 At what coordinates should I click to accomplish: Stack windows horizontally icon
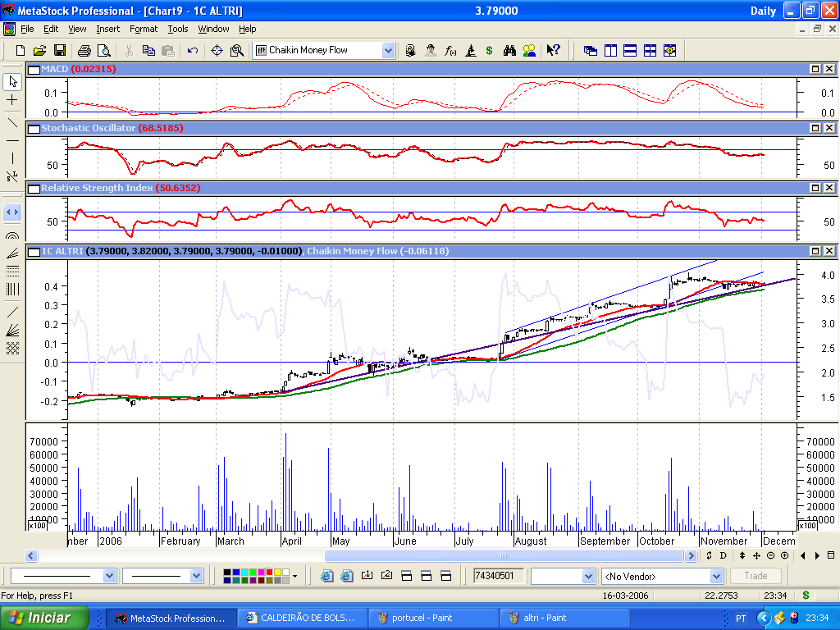[x=630, y=50]
